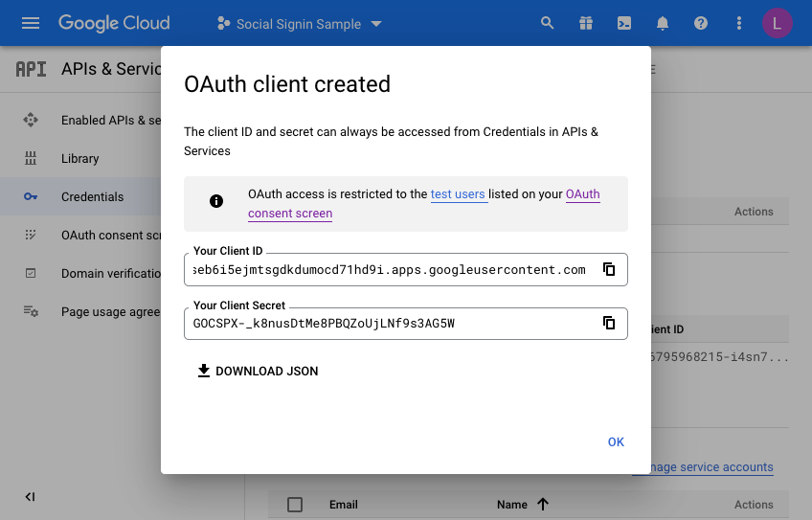Click the Email column header
Image resolution: width=812 pixels, height=520 pixels.
344,505
